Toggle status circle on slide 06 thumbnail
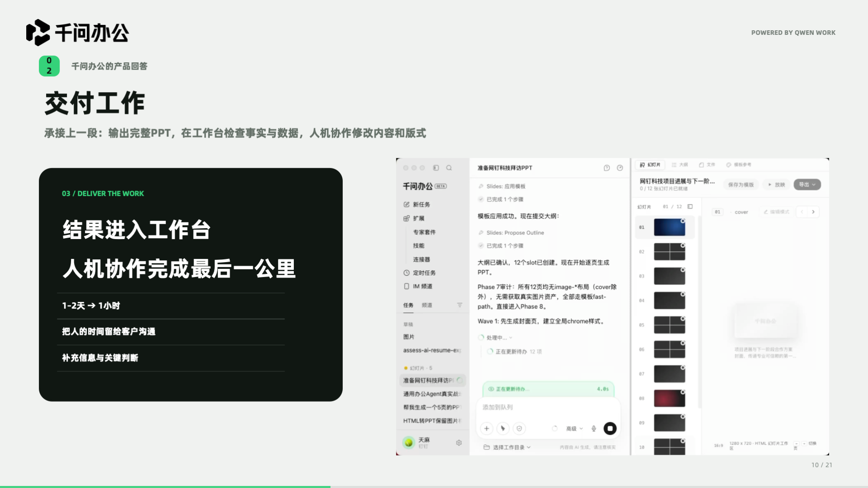868x488 pixels. [x=683, y=343]
